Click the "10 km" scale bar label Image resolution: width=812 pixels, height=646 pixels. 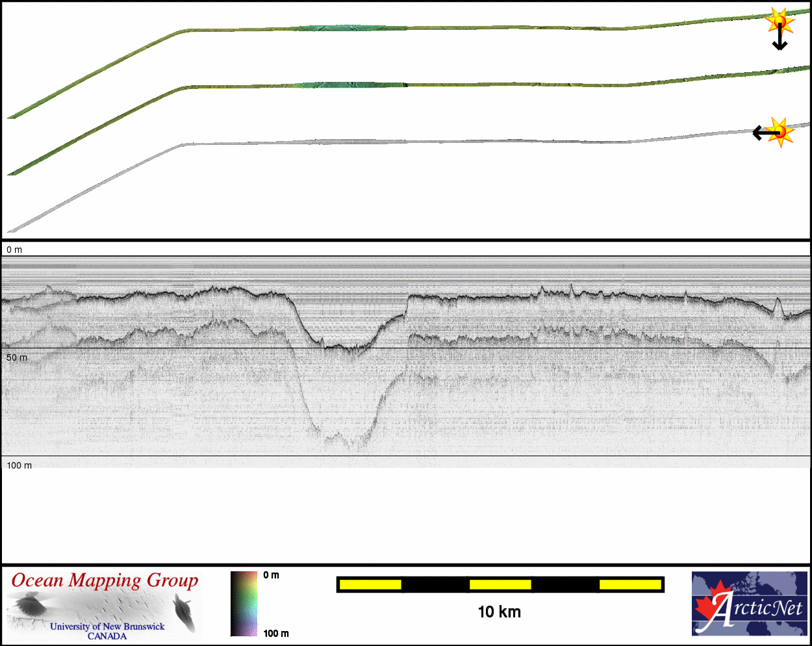pyautogui.click(x=499, y=612)
